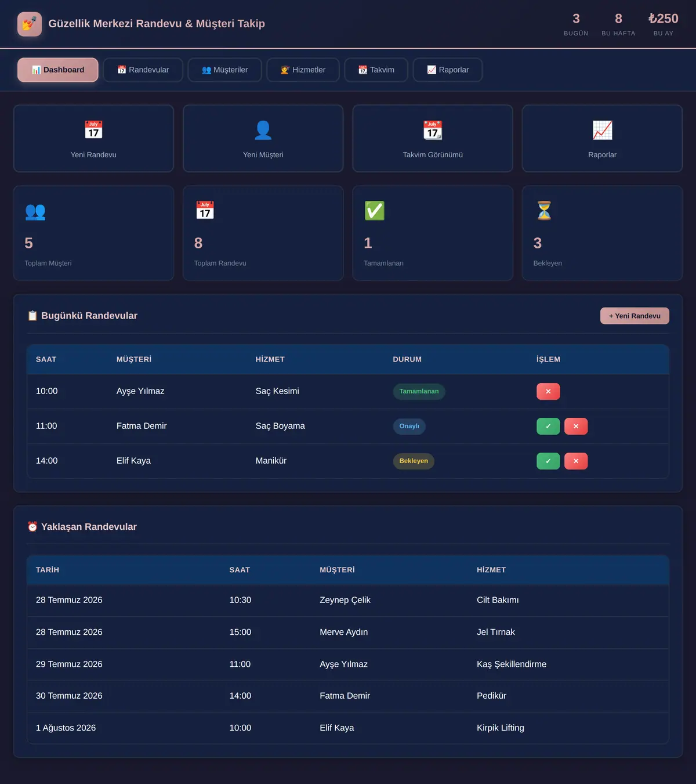Open the Hizmetler tab
696x784 pixels.
click(303, 70)
